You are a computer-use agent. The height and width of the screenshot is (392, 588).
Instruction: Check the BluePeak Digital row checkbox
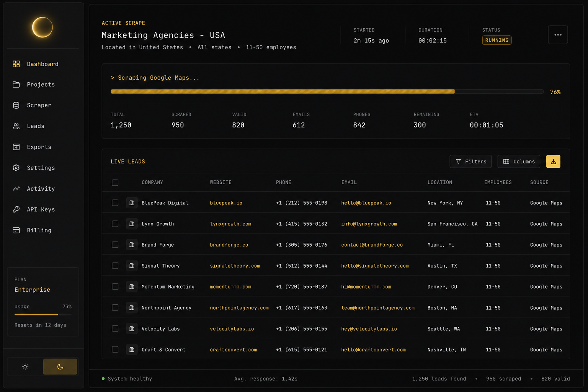[x=115, y=203]
